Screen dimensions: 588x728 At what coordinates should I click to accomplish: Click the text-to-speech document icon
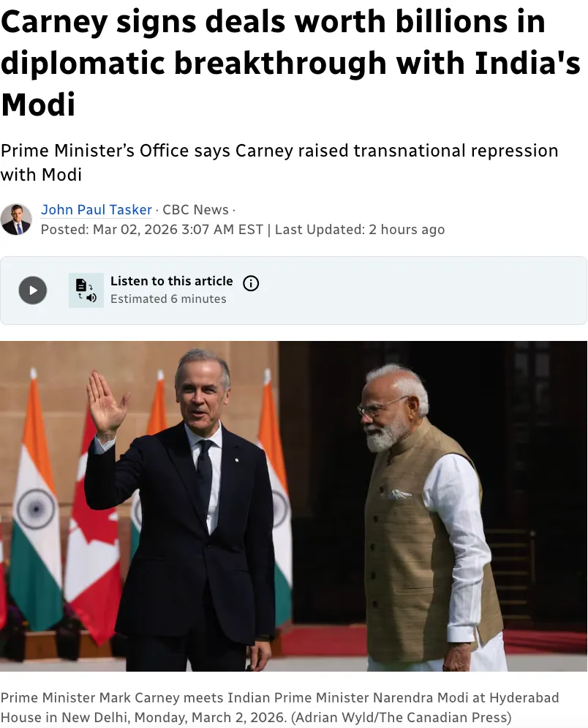coord(86,290)
